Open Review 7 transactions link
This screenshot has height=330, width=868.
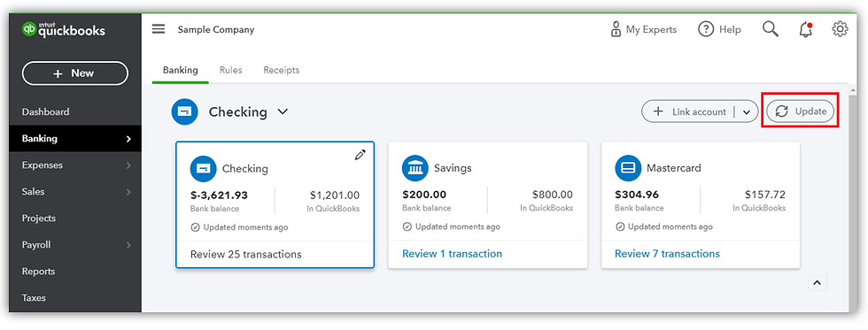(x=667, y=254)
